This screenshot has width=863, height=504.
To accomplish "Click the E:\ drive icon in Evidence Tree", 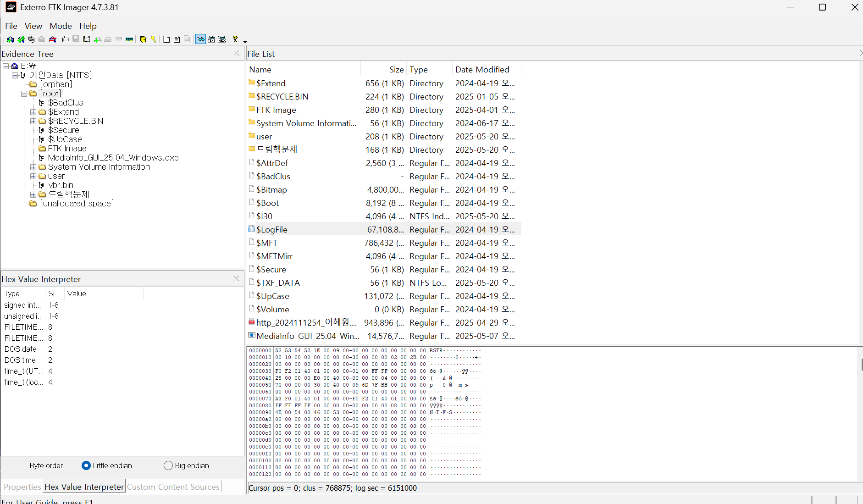I will coord(14,66).
